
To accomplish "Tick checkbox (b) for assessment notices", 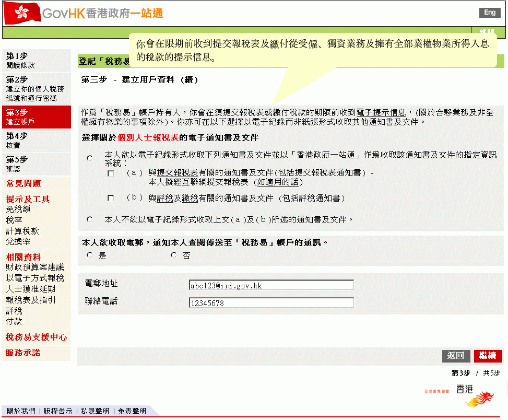I will 111,199.
